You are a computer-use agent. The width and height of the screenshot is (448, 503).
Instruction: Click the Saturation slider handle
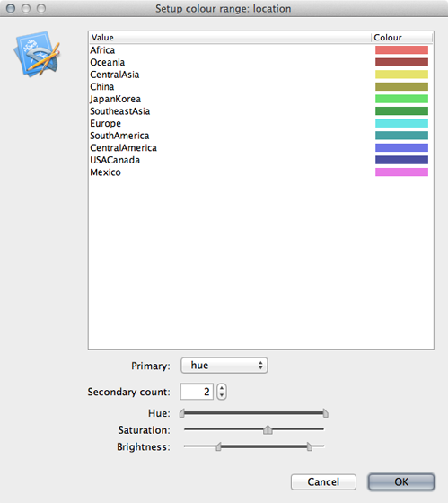pos(268,429)
